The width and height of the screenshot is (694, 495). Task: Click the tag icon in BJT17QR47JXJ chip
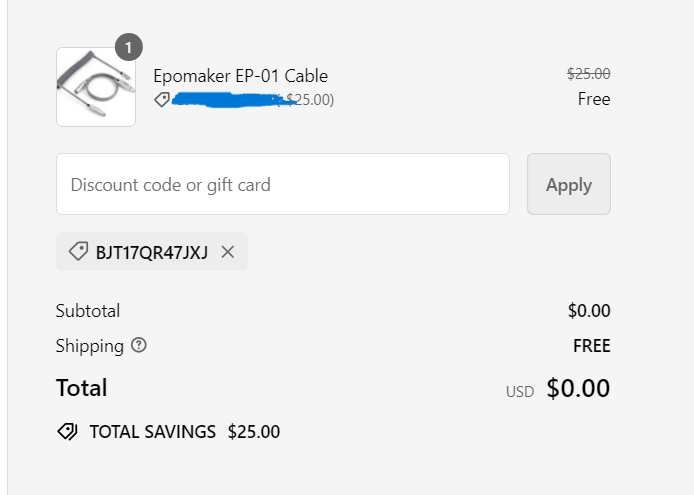(78, 252)
